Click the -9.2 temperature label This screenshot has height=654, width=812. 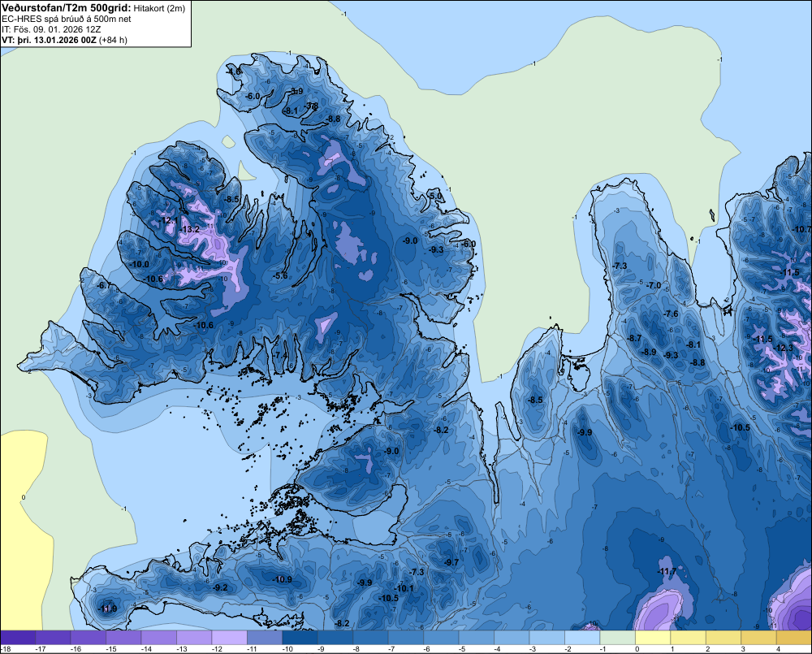tap(220, 587)
